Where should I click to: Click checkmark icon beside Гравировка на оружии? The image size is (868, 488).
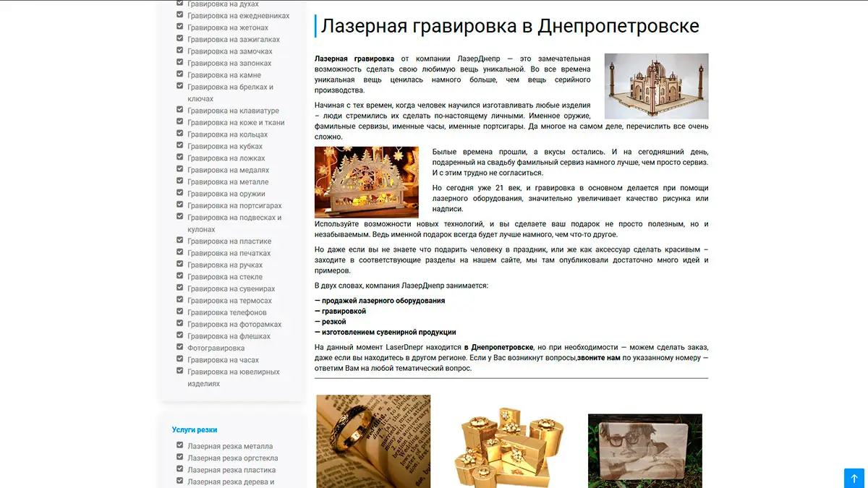(180, 193)
